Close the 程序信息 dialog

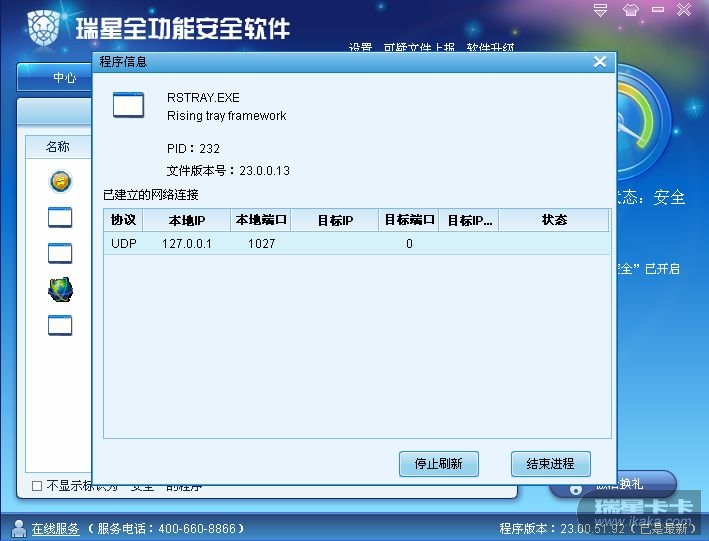tap(600, 62)
